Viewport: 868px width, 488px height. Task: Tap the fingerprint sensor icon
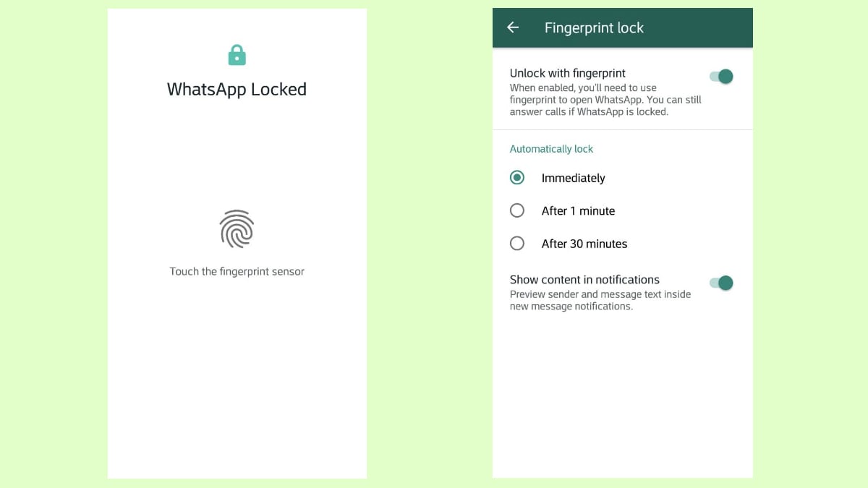pyautogui.click(x=237, y=228)
